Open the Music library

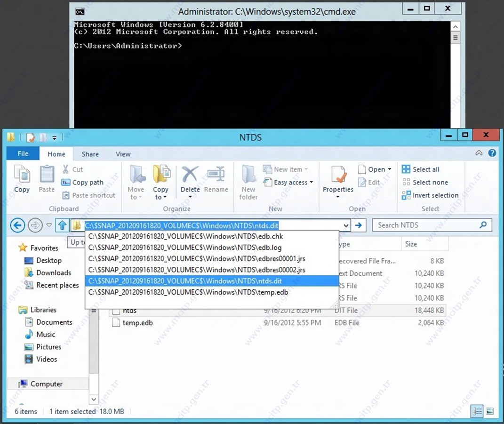[40, 334]
